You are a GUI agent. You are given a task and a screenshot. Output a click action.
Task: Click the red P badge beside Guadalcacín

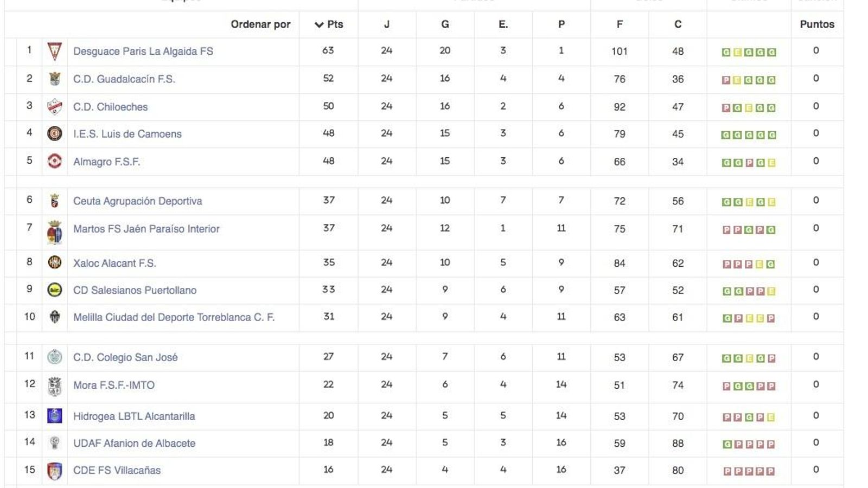click(x=725, y=80)
